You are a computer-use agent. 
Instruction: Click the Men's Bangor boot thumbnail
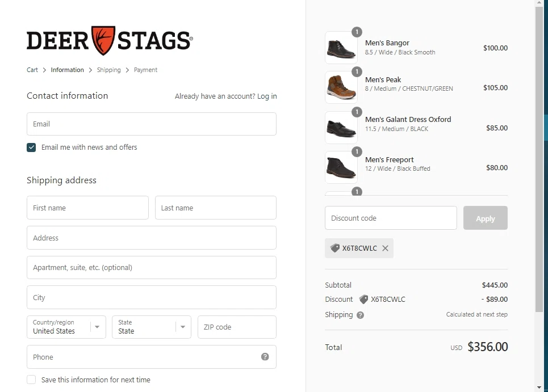coord(341,48)
